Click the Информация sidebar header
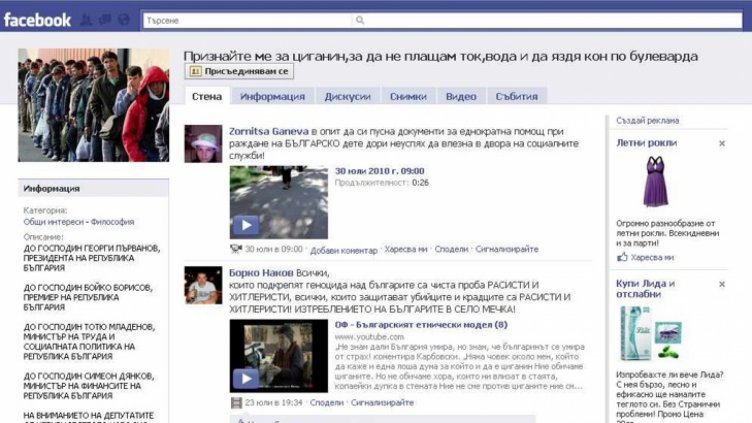This screenshot has width=752, height=423. pos(94,188)
